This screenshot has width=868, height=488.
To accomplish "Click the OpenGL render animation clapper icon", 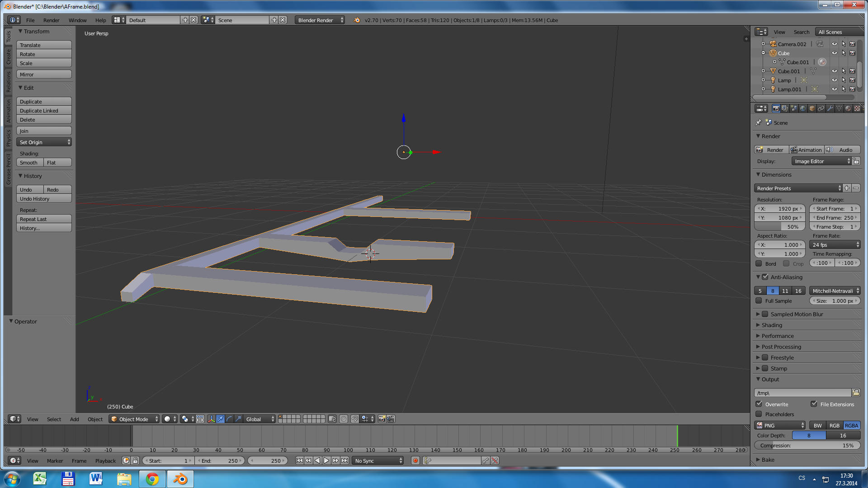I will 391,419.
